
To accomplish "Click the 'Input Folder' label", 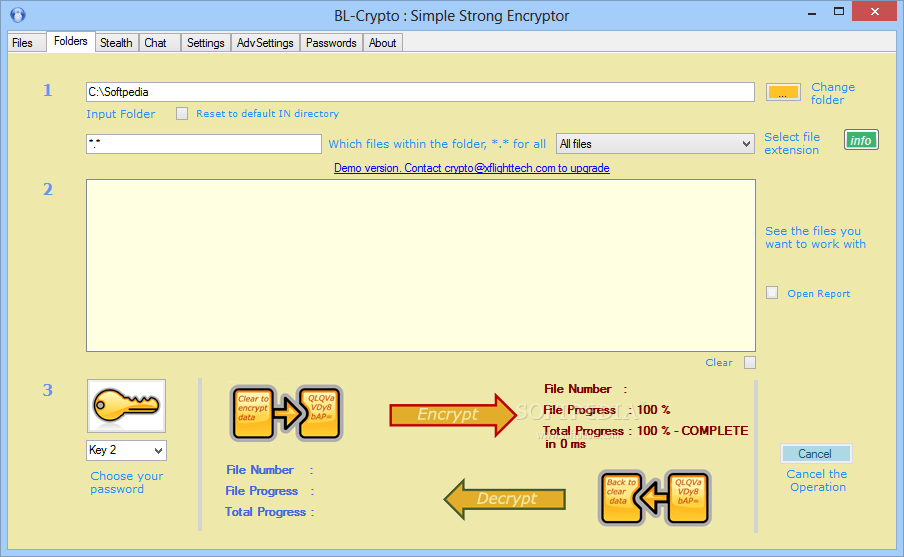I will pos(120,114).
